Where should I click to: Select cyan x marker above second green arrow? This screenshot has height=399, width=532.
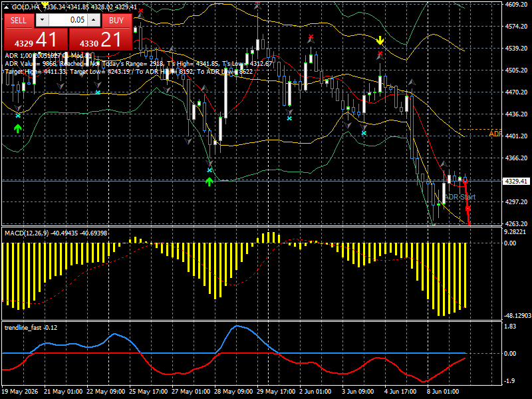[x=209, y=170]
